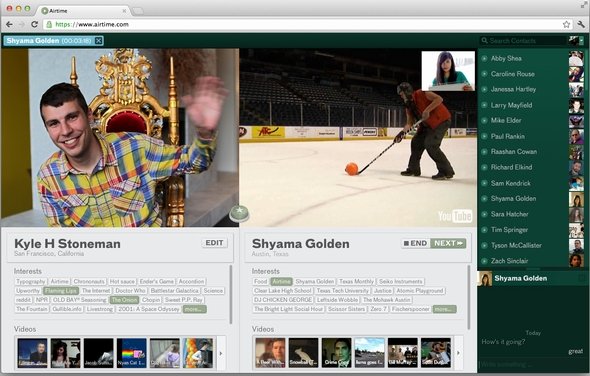Image resolution: width=590 pixels, height=376 pixels.
Task: Click the green padlock security icon
Action: pos(49,24)
